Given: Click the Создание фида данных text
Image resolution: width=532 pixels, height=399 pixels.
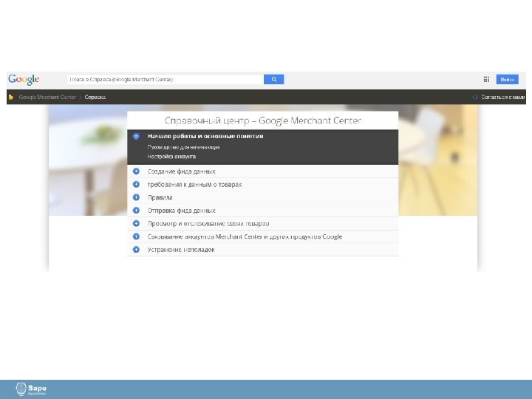Looking at the screenshot, I should [181, 171].
